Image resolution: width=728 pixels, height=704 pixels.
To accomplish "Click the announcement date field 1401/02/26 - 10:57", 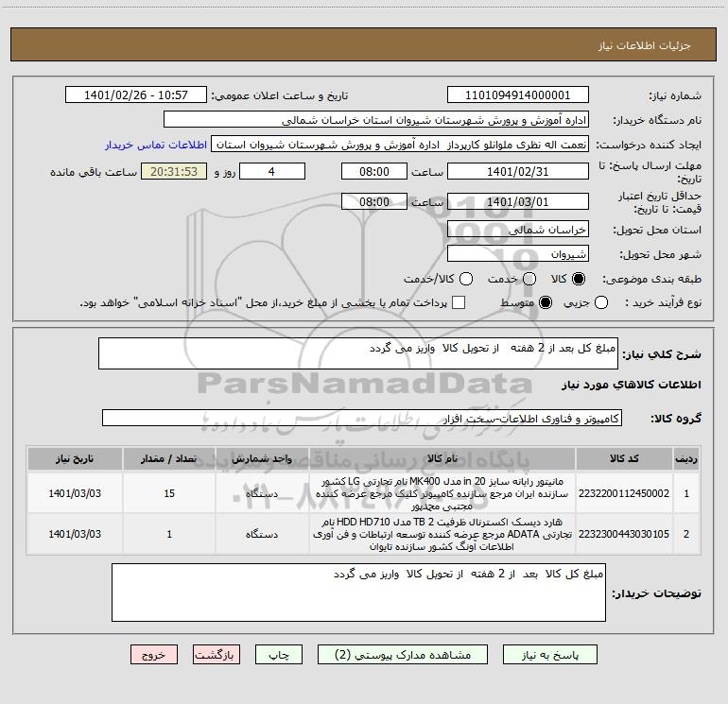I will 136,95.
